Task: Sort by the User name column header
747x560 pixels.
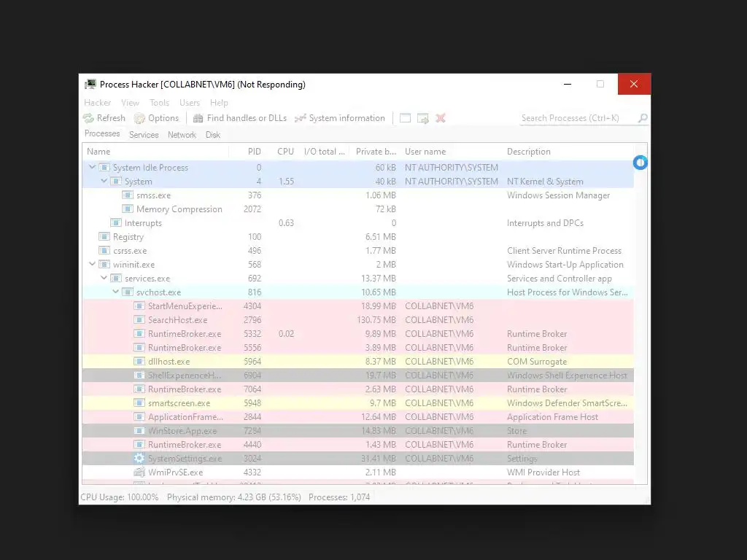Action: click(452, 152)
